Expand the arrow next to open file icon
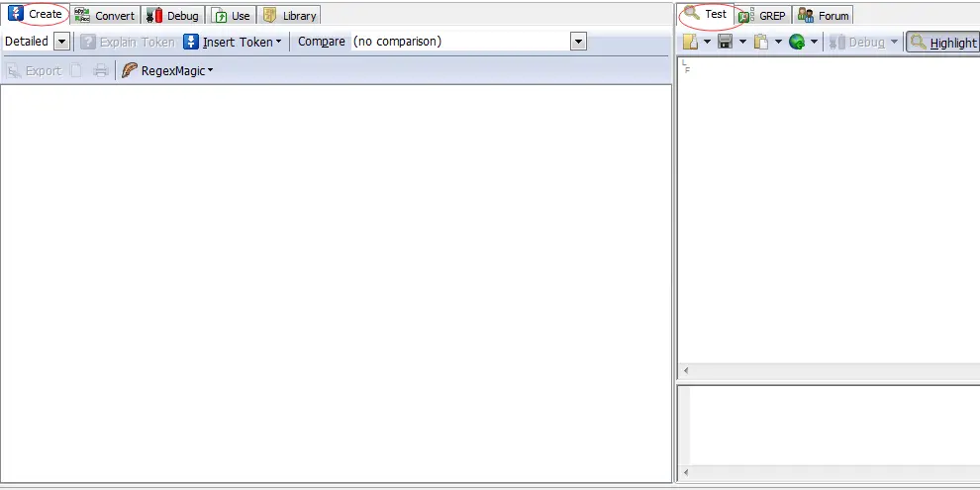Viewport: 980px width, 490px height. click(707, 42)
